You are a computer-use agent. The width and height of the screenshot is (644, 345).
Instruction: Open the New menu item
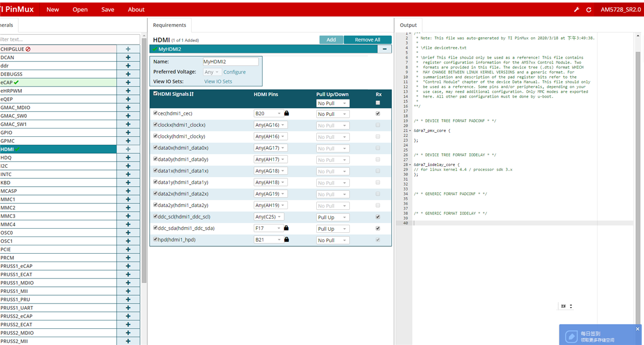click(x=53, y=9)
